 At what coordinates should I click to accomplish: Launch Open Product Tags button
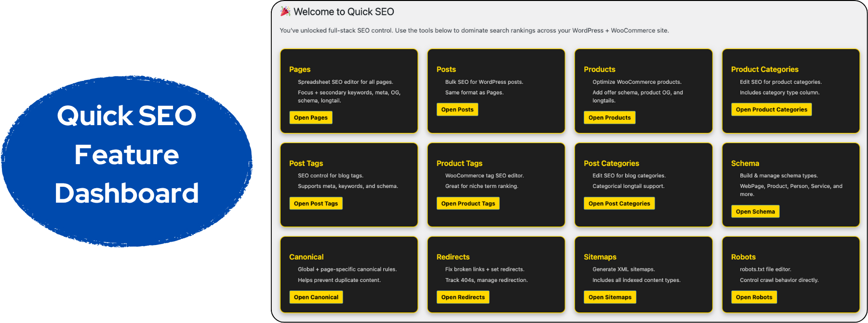coord(468,204)
